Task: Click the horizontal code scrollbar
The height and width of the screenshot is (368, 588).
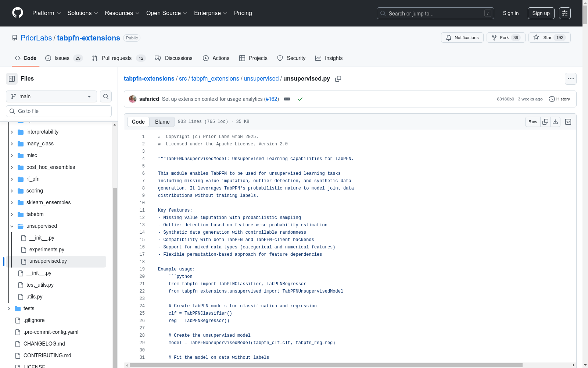Action: point(326,365)
